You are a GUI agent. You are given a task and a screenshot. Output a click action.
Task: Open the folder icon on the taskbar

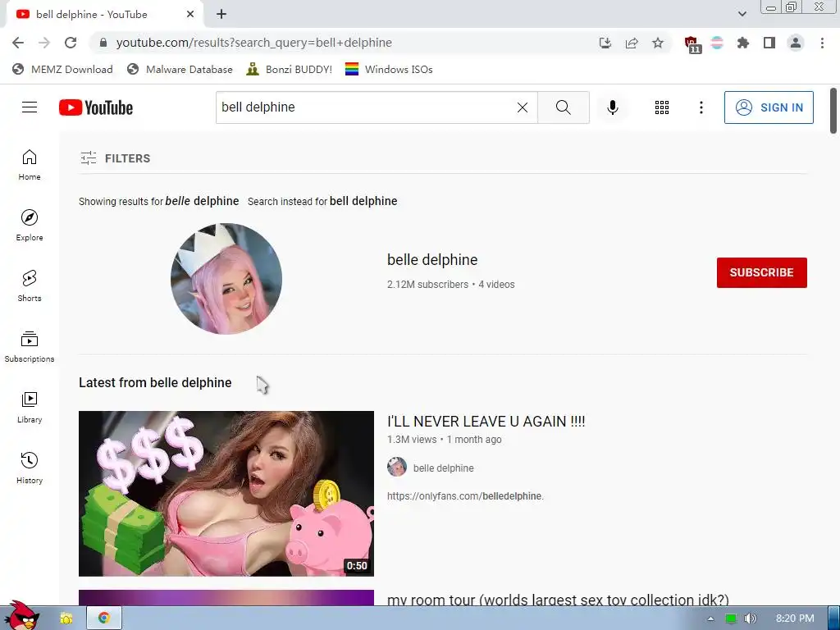66,619
